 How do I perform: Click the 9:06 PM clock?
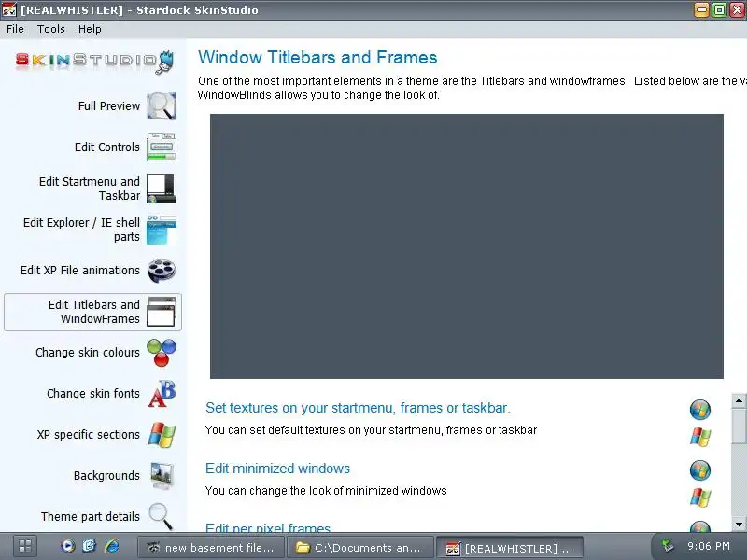[x=709, y=546]
